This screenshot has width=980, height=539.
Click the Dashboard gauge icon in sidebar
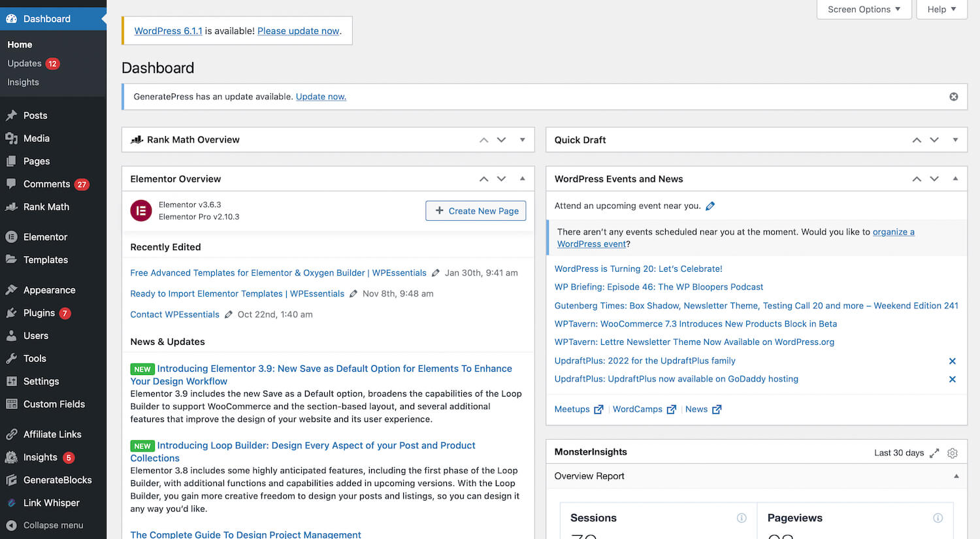coord(12,19)
